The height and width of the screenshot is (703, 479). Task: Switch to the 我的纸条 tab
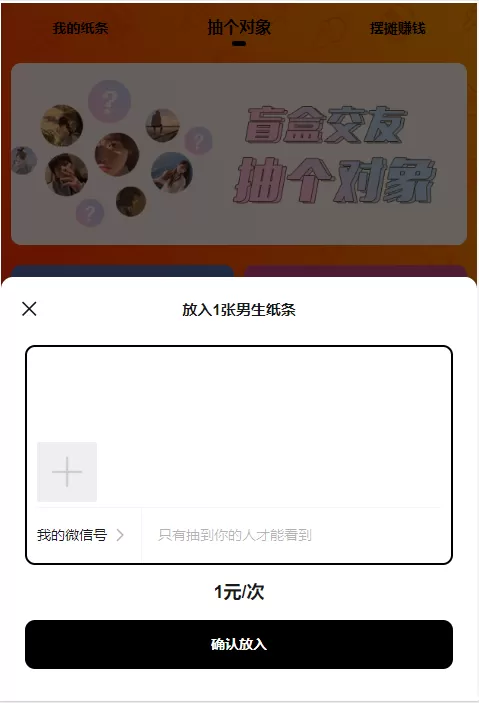point(80,28)
